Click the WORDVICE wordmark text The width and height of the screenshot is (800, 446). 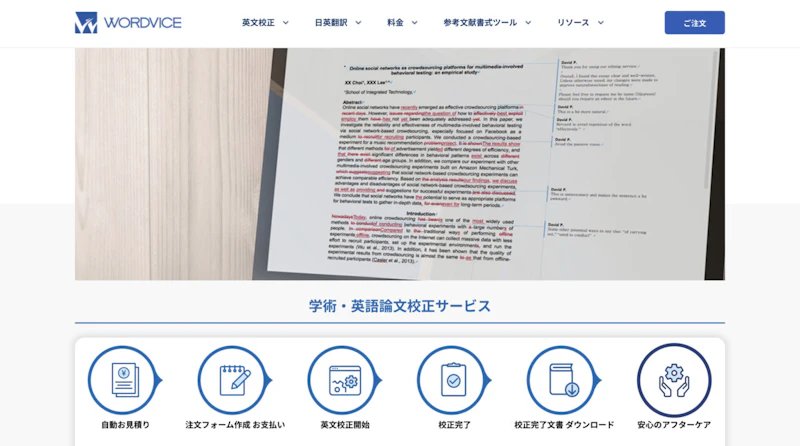(x=142, y=23)
